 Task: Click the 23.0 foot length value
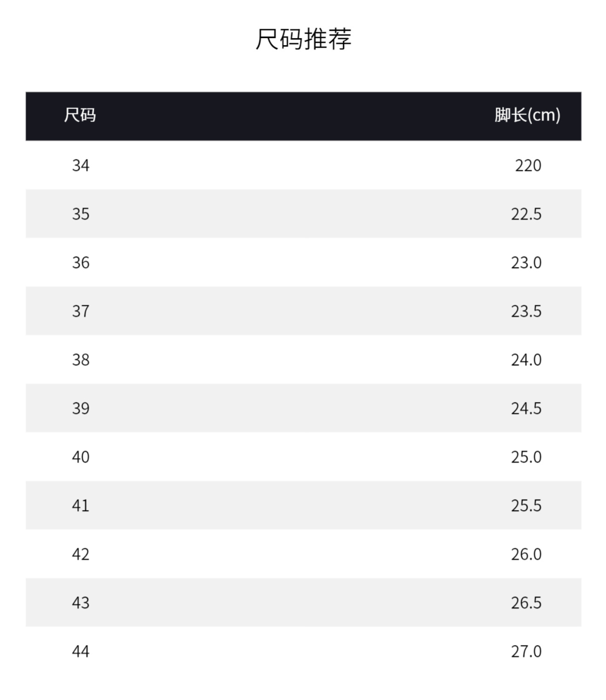pos(526,262)
